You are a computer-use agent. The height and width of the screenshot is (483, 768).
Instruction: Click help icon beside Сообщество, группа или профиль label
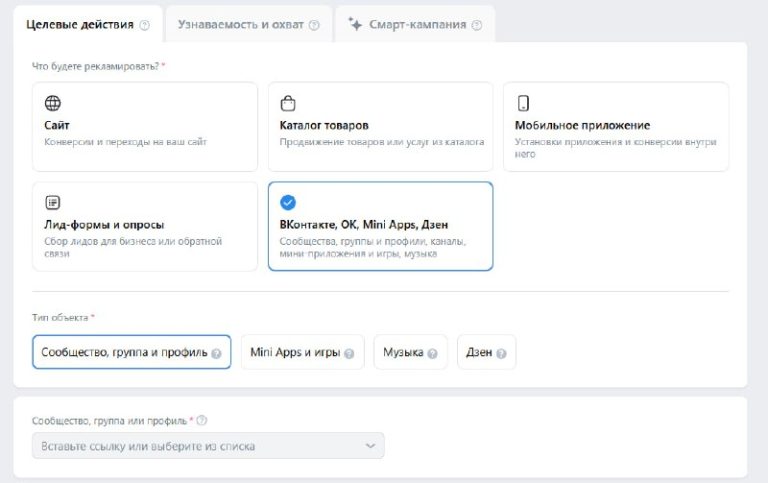click(202, 421)
